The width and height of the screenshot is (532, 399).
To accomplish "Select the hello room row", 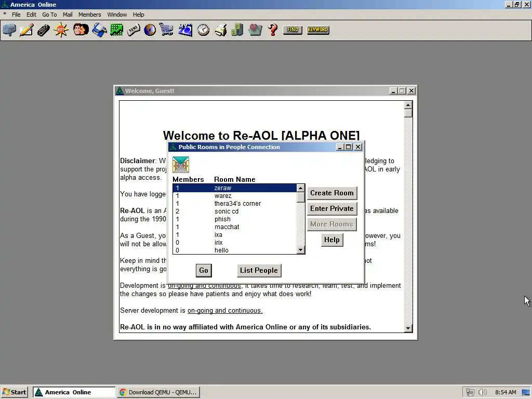I will point(234,250).
